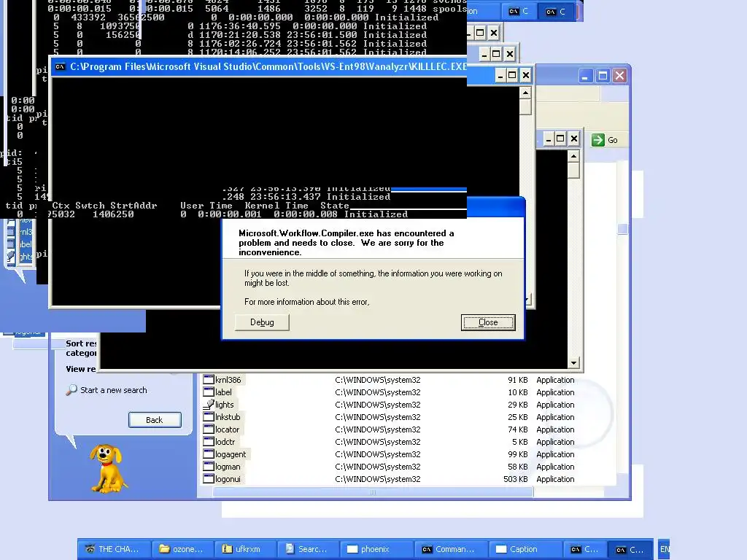This screenshot has height=560, width=747.
Task: Select the lnkstub file icon
Action: pos(208,416)
